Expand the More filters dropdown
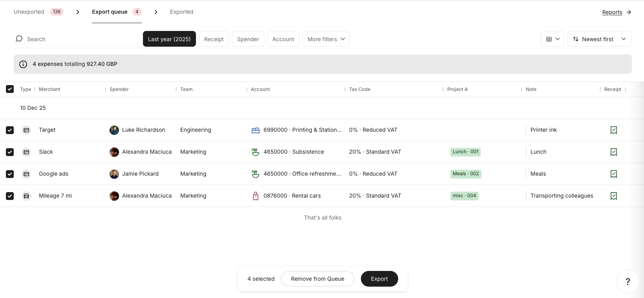 coord(326,39)
